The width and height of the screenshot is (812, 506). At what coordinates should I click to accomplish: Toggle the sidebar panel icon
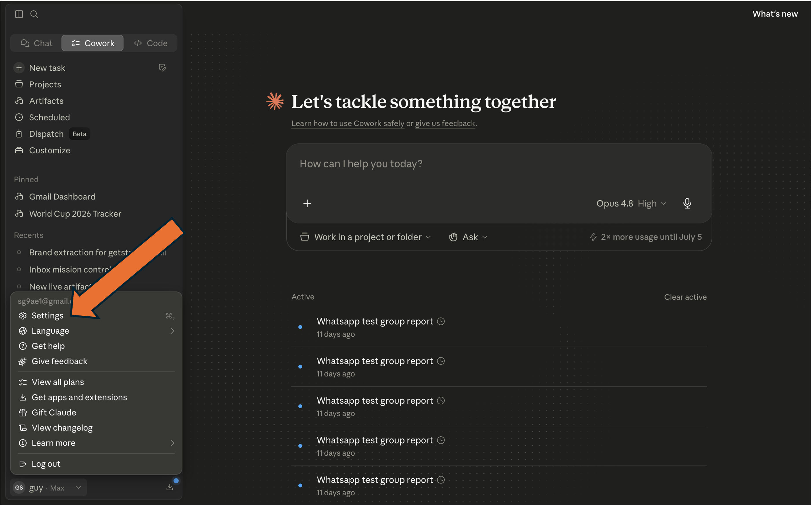click(x=19, y=14)
